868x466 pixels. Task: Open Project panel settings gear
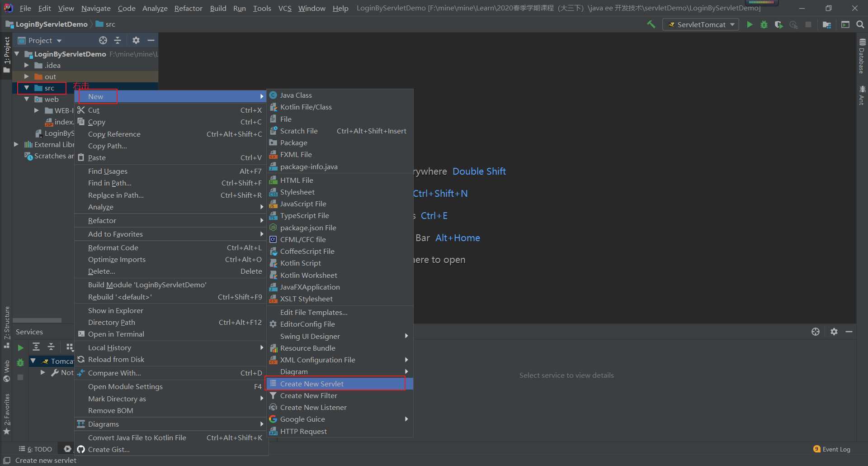coord(136,40)
